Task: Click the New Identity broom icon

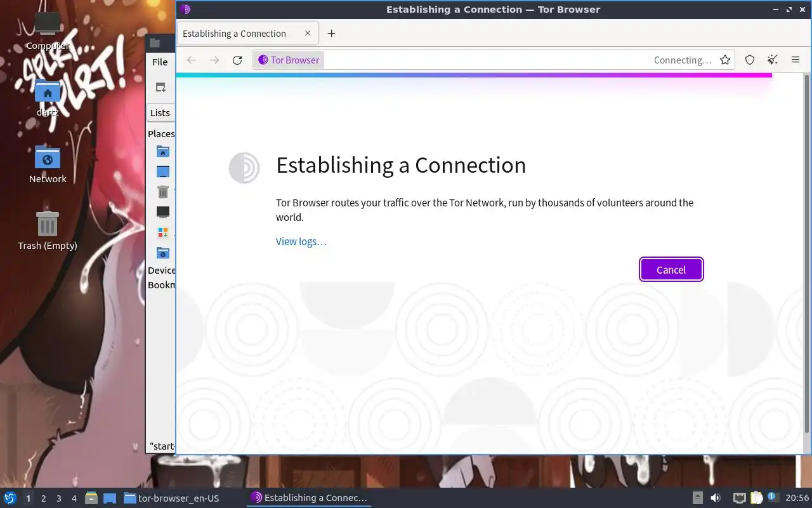Action: (772, 60)
